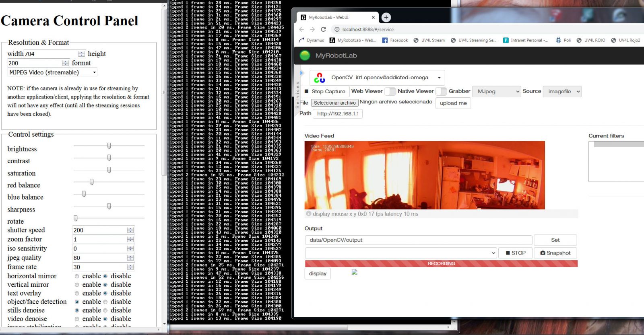Screen dimensions: 644x335
Task: Open the MyRobotLab - Web... bookmark
Action: [x=353, y=40]
